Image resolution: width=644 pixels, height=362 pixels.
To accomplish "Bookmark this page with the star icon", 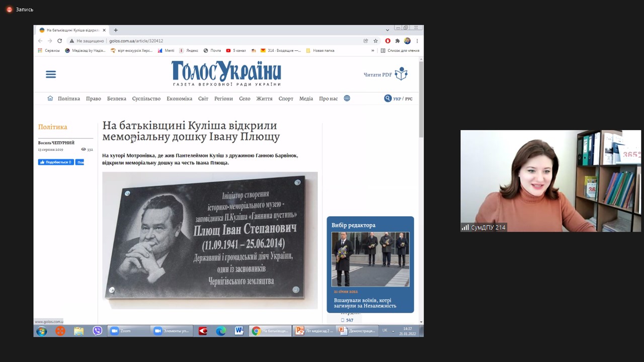I will point(375,41).
